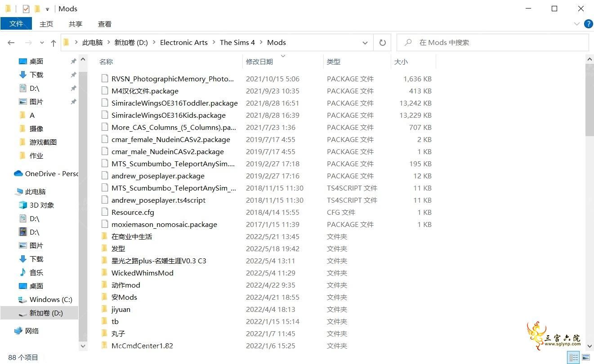This screenshot has height=364, width=594.
Task: Refresh the Mods folder view
Action: pos(382,43)
